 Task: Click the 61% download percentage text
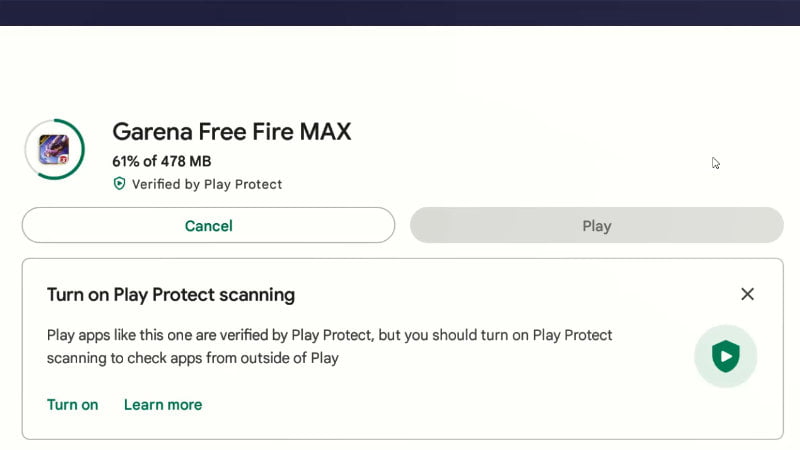click(x=128, y=161)
